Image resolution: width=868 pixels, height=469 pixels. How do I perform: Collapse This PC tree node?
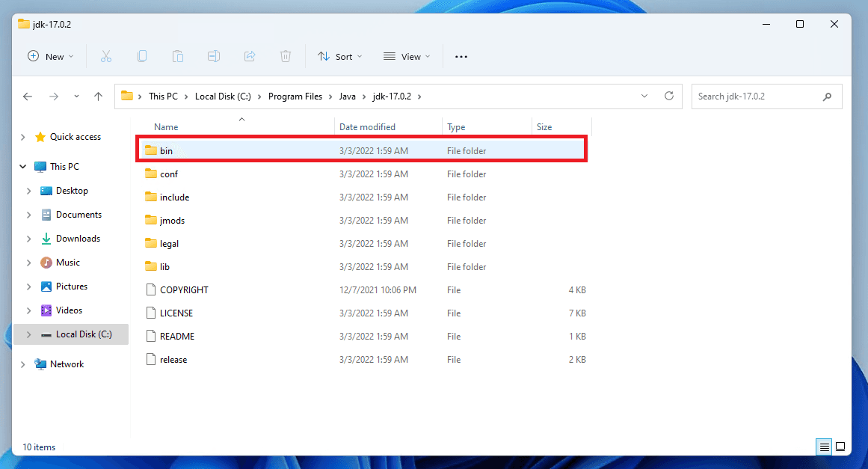click(x=22, y=166)
